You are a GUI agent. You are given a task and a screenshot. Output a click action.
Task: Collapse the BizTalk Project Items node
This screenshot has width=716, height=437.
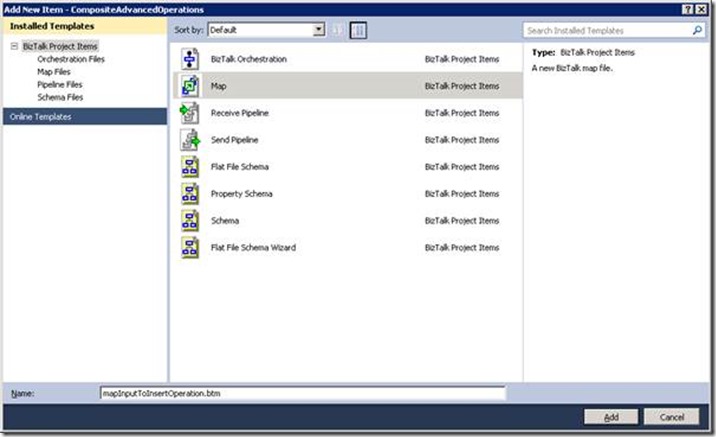point(14,46)
